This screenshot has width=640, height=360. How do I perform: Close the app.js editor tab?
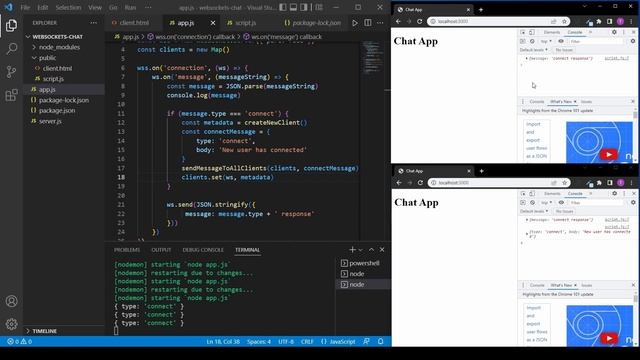pos(213,23)
